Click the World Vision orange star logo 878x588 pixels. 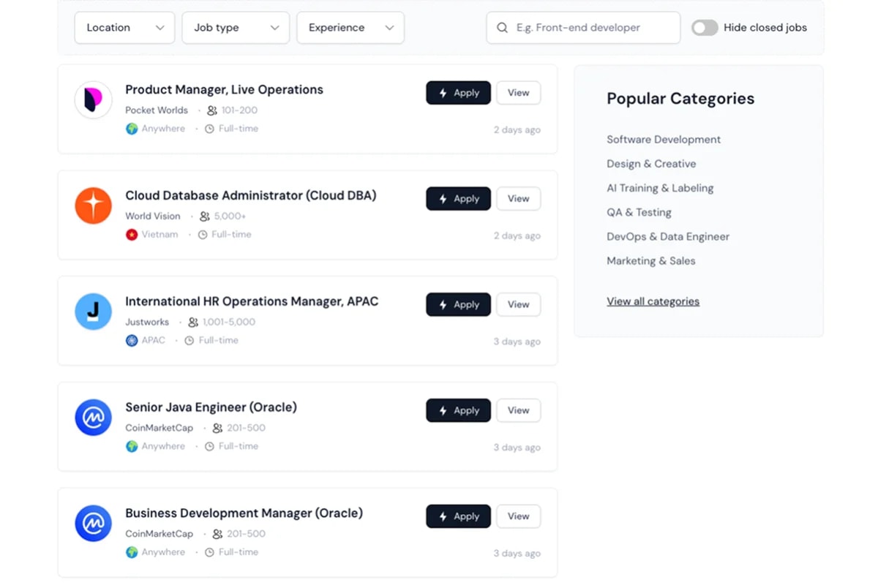(93, 206)
